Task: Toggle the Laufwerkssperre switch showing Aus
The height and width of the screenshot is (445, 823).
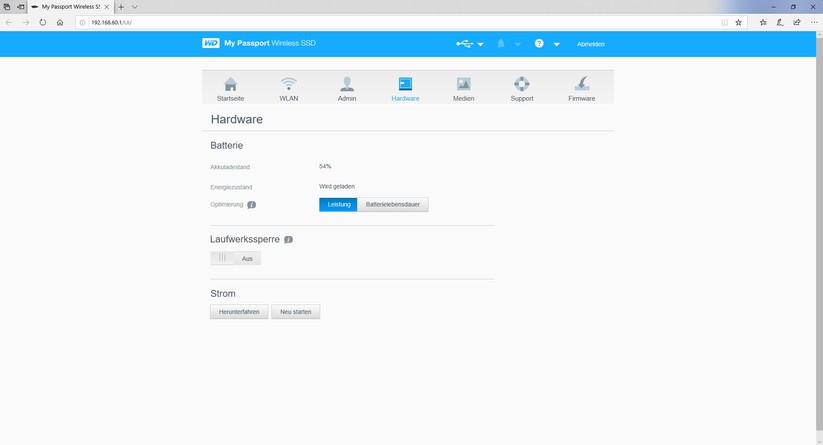Action: click(236, 258)
